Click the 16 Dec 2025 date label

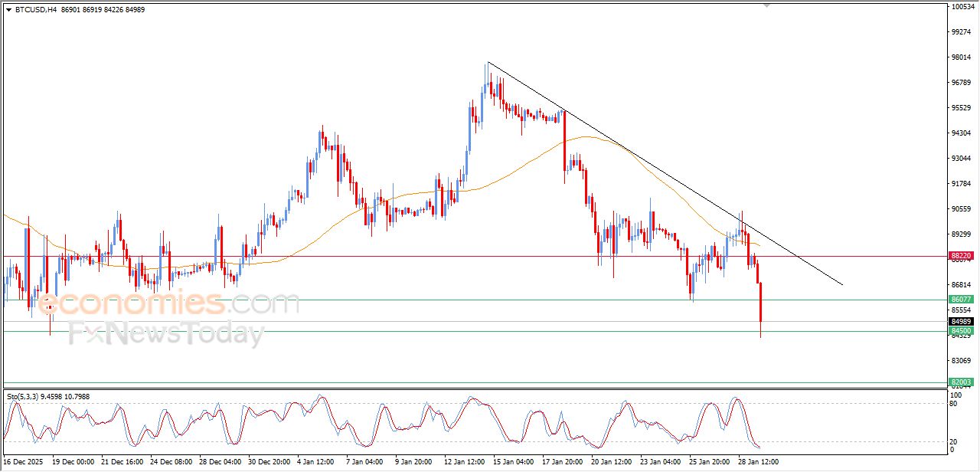click(24, 462)
